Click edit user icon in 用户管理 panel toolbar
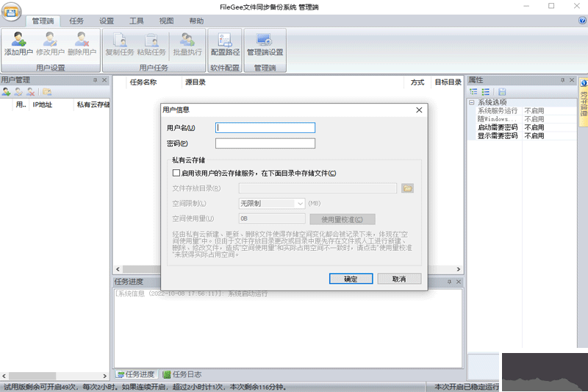 (x=18, y=91)
